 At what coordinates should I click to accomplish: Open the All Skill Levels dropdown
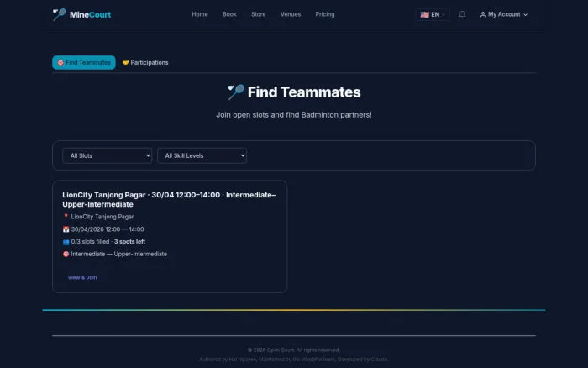click(202, 155)
